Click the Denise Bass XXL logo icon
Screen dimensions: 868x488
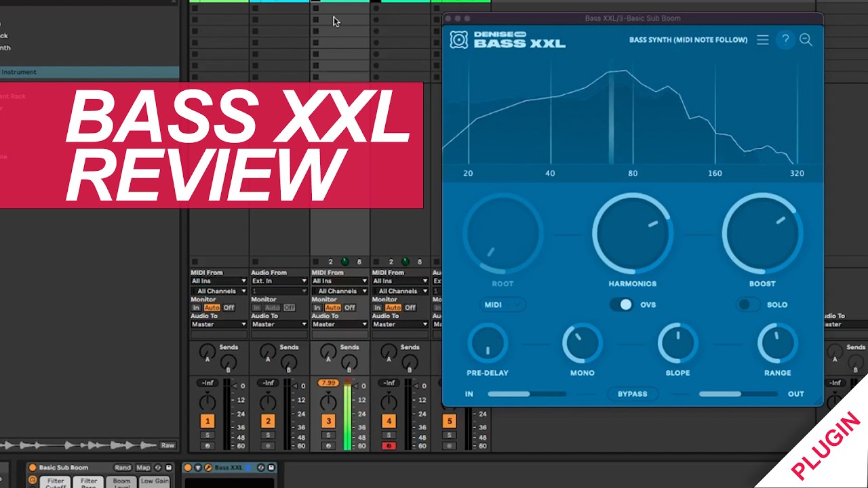pos(459,39)
